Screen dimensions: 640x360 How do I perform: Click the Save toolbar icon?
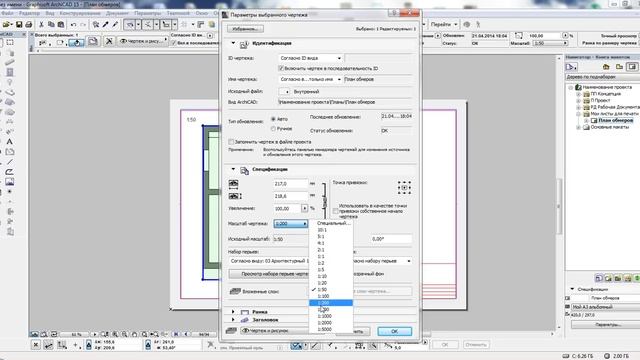(19, 25)
